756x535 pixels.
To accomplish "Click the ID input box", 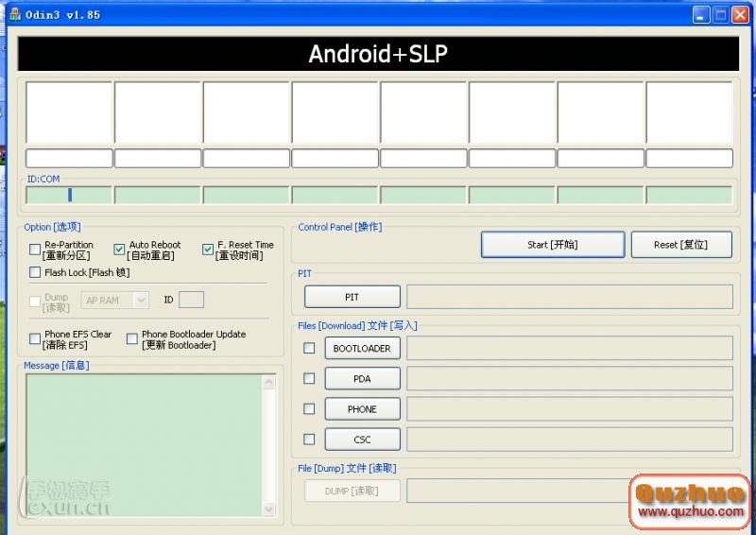I will click(x=191, y=300).
